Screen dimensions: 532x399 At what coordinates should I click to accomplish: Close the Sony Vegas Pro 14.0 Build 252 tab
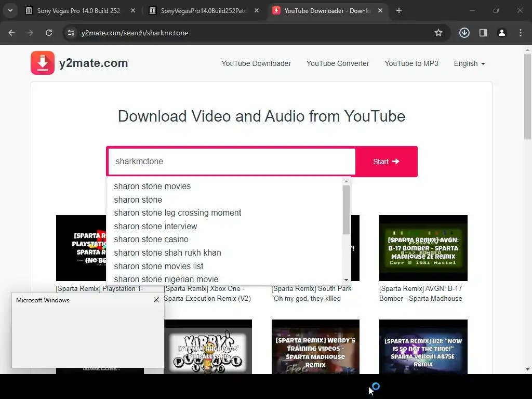133,10
